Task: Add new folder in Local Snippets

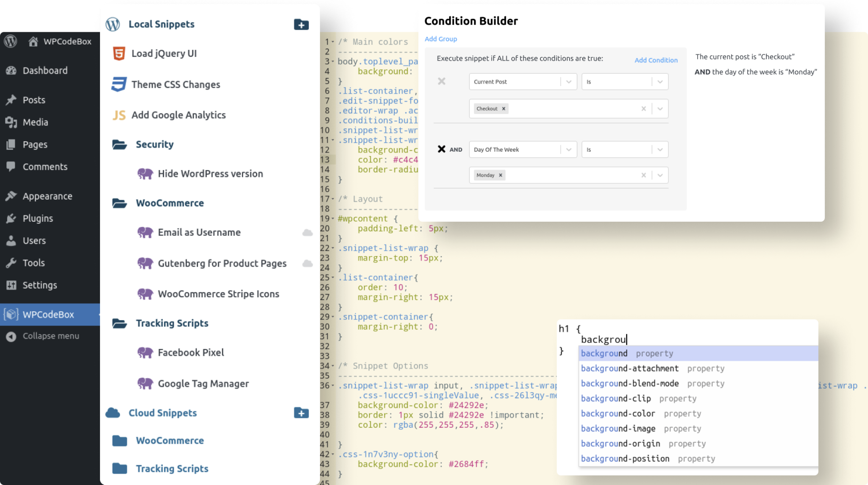Action: click(301, 25)
